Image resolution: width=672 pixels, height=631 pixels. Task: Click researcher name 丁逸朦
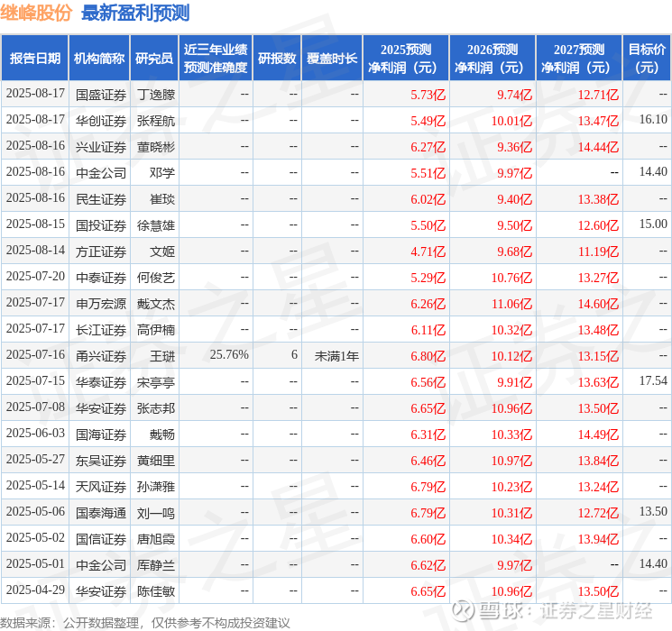156,95
